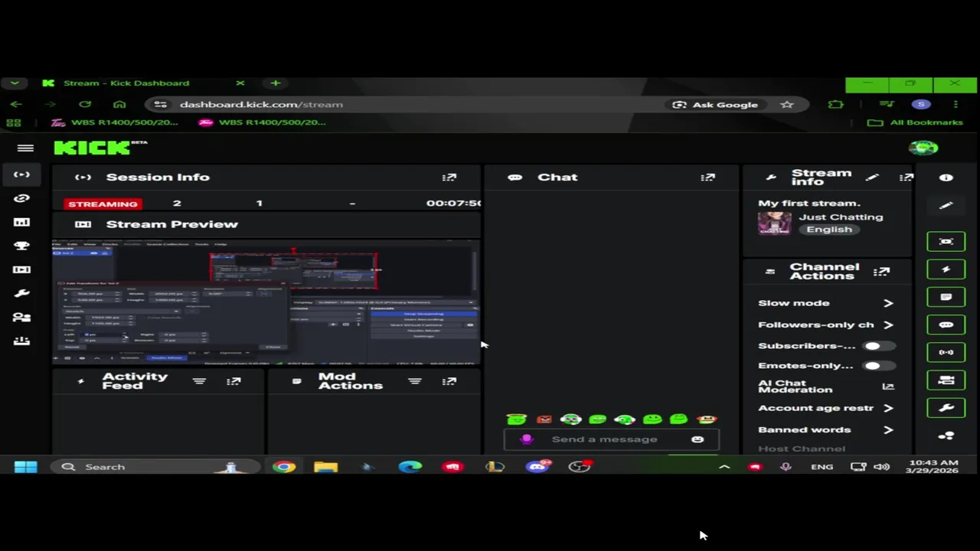This screenshot has width=980, height=551.
Task: Expand Slow mode settings
Action: pos(888,303)
